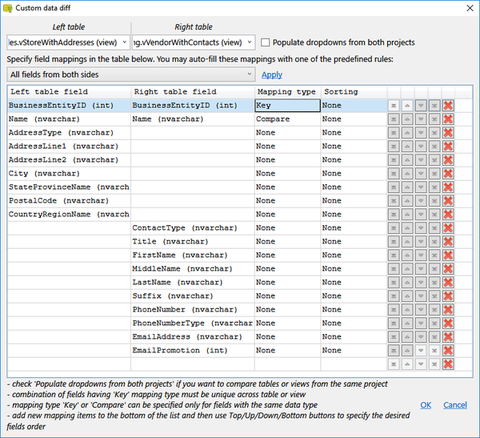
Task: Delete the Name (nvarchar) mapping row
Action: [448, 119]
